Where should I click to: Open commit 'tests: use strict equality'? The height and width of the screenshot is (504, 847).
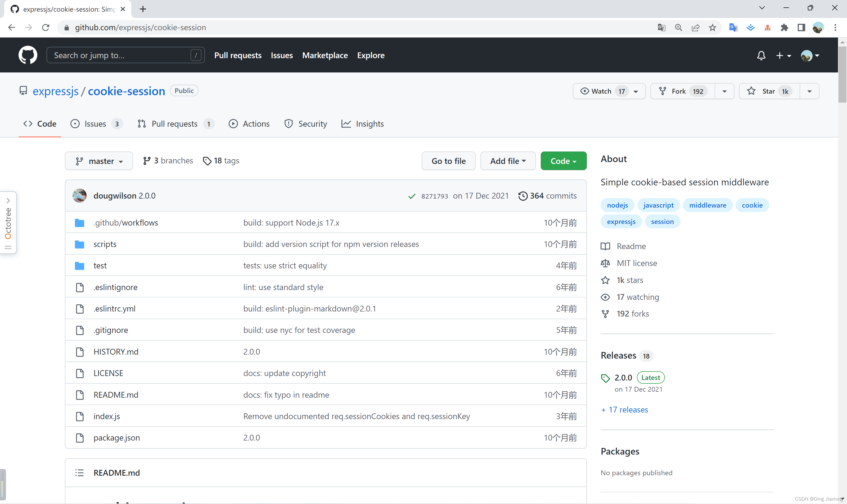(285, 265)
